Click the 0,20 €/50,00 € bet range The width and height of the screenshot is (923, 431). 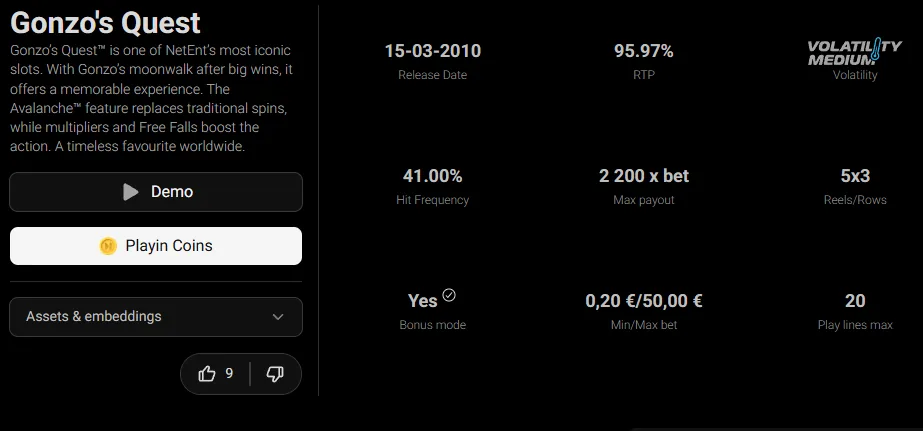click(x=644, y=301)
